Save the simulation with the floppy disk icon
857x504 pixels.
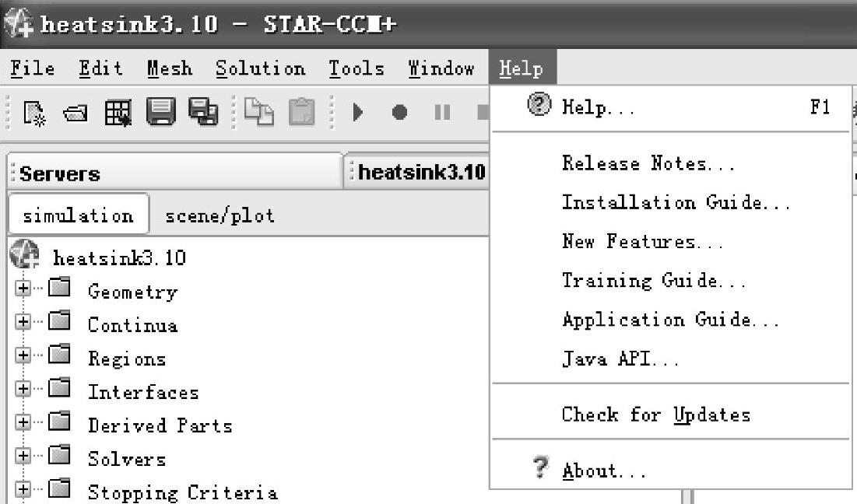160,112
